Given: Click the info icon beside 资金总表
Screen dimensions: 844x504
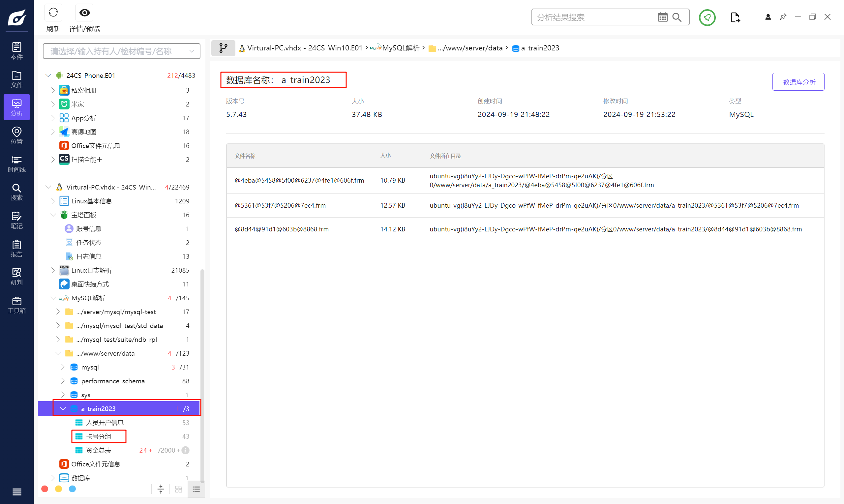Looking at the screenshot, I should click(185, 450).
